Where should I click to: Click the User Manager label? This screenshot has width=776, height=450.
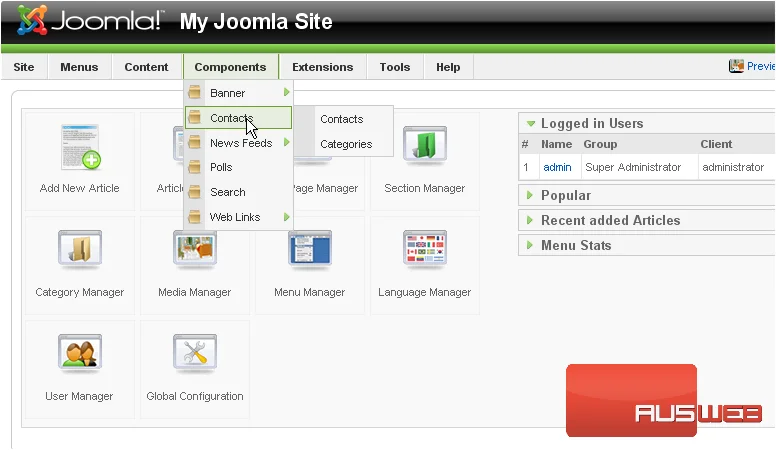pos(79,396)
